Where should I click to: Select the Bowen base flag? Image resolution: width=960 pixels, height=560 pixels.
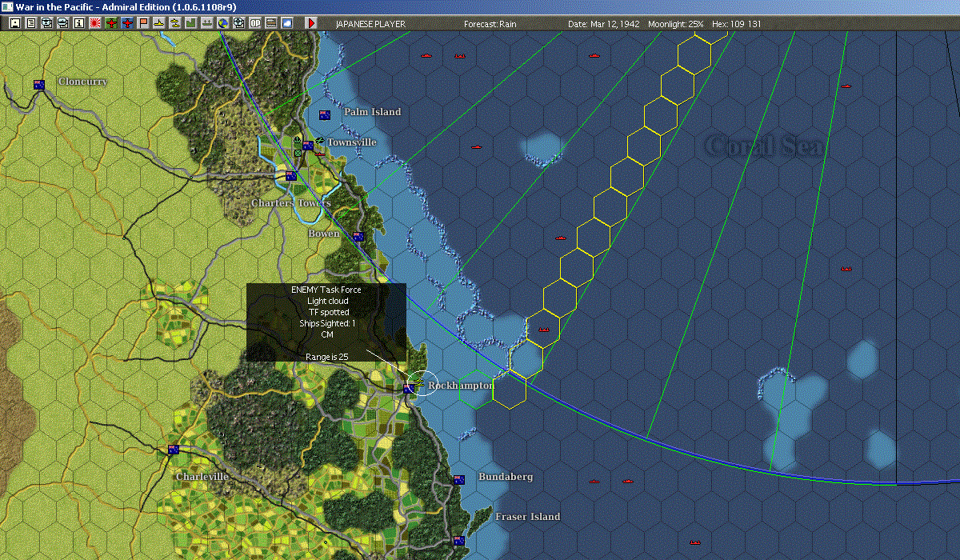click(358, 237)
